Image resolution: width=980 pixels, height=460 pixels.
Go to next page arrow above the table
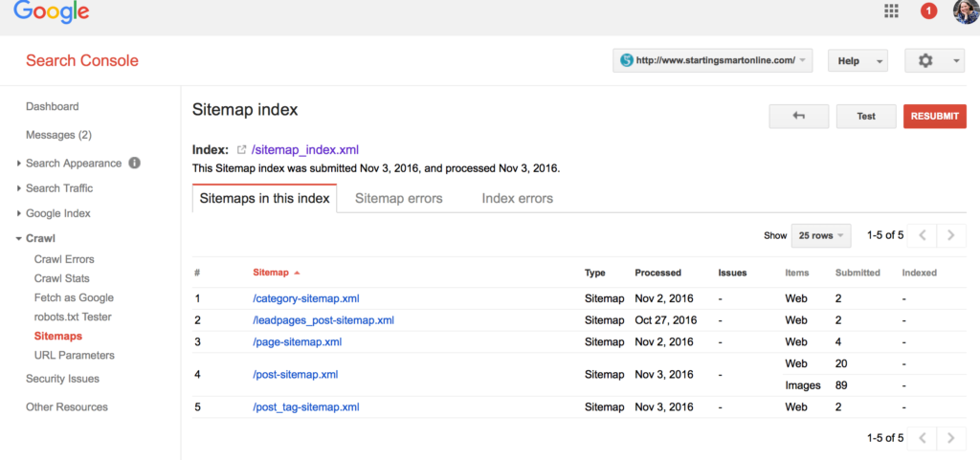[951, 235]
